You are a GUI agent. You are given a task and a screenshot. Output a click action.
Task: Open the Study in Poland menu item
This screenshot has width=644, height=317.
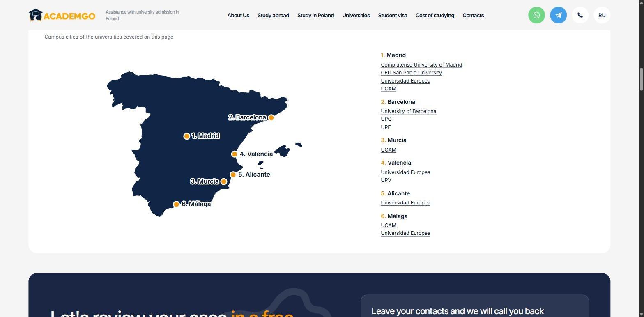click(315, 15)
